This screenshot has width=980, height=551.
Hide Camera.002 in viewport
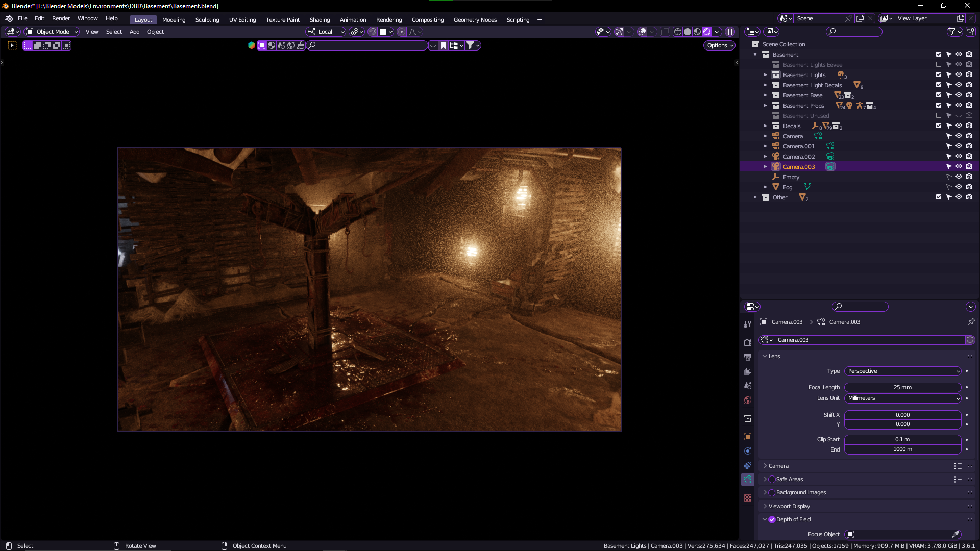(x=959, y=157)
